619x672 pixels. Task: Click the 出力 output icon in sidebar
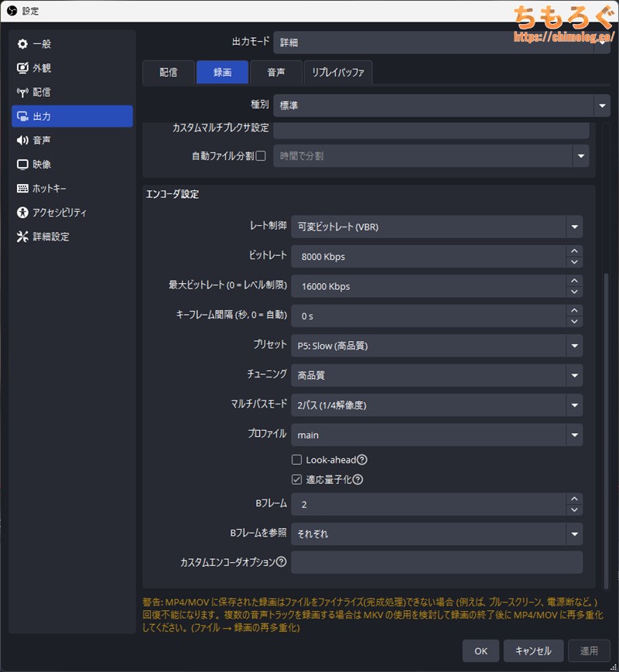22,116
